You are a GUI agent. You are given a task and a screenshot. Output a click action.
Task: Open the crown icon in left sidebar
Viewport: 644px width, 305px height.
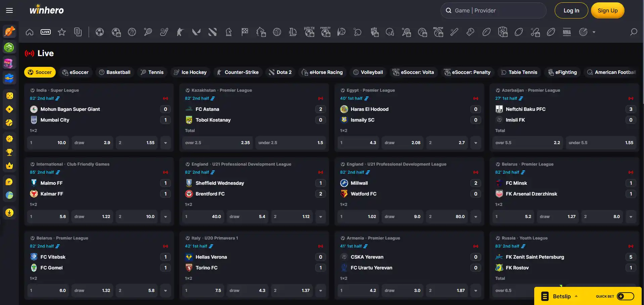tap(9, 166)
